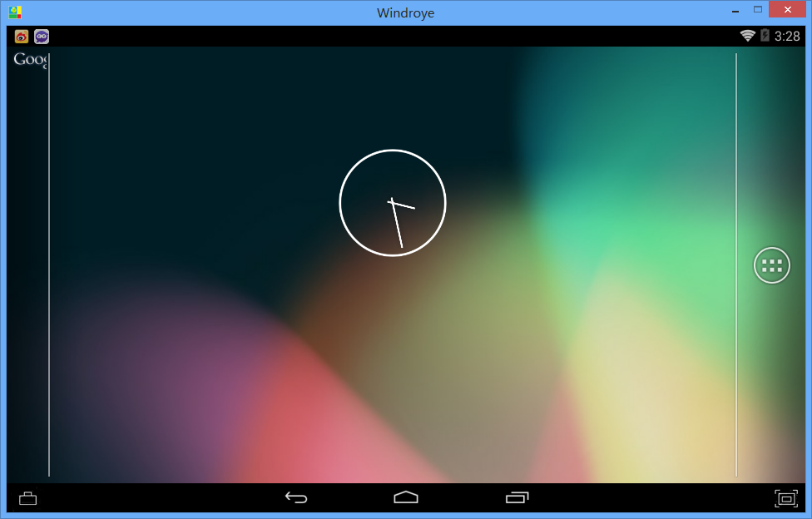Click the Windroye logo in title bar

pyautogui.click(x=15, y=12)
